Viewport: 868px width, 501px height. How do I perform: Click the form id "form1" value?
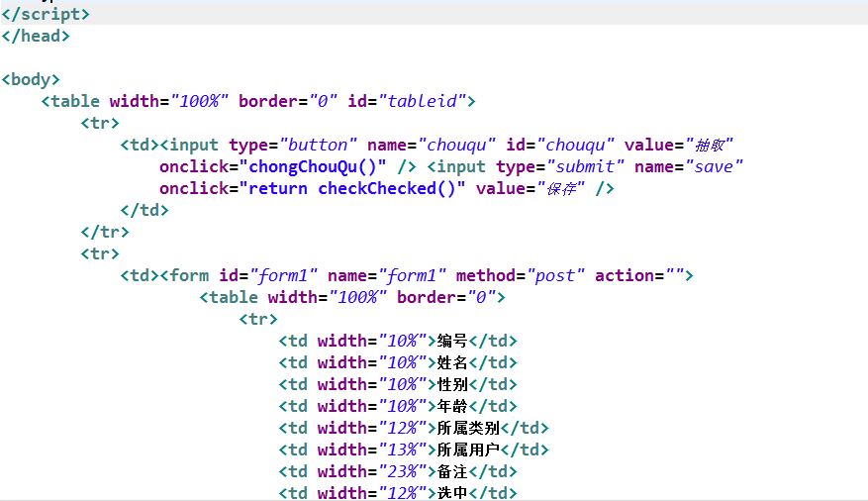284,275
